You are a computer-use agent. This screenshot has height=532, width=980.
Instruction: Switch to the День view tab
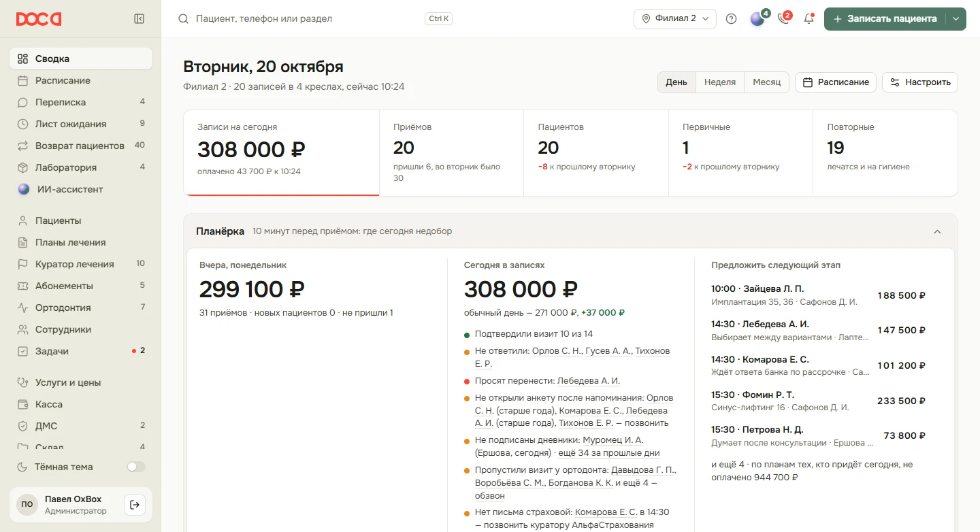pyautogui.click(x=676, y=82)
